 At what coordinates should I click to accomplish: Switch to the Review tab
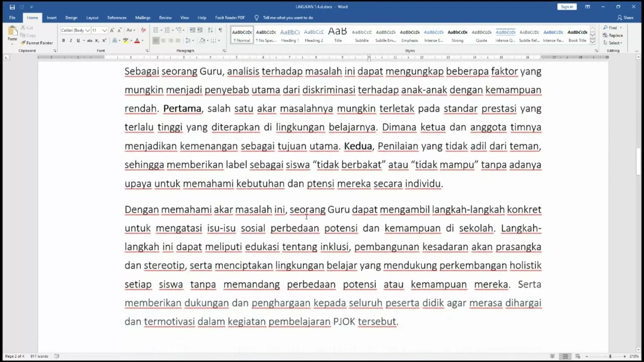tap(165, 18)
